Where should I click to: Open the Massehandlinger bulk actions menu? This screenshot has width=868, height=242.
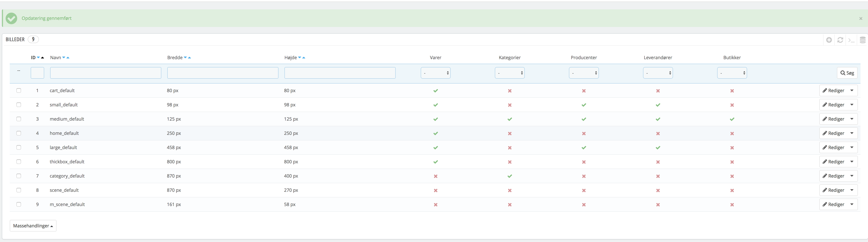pyautogui.click(x=33, y=226)
